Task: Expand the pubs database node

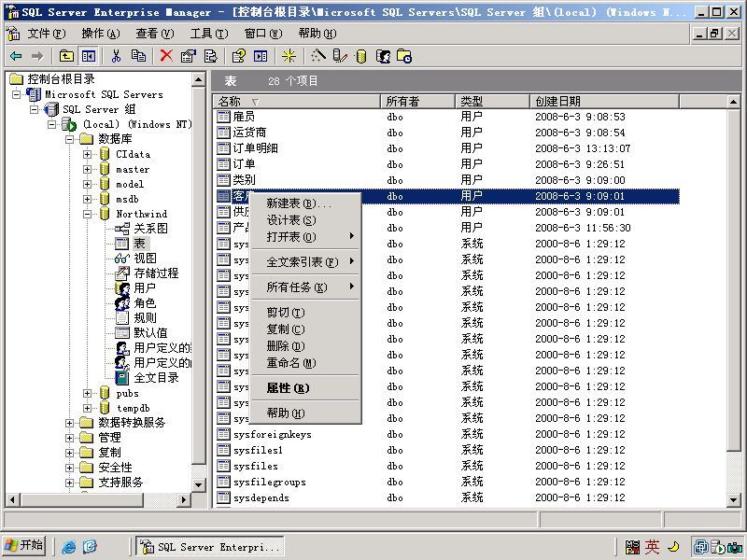Action: tap(87, 393)
